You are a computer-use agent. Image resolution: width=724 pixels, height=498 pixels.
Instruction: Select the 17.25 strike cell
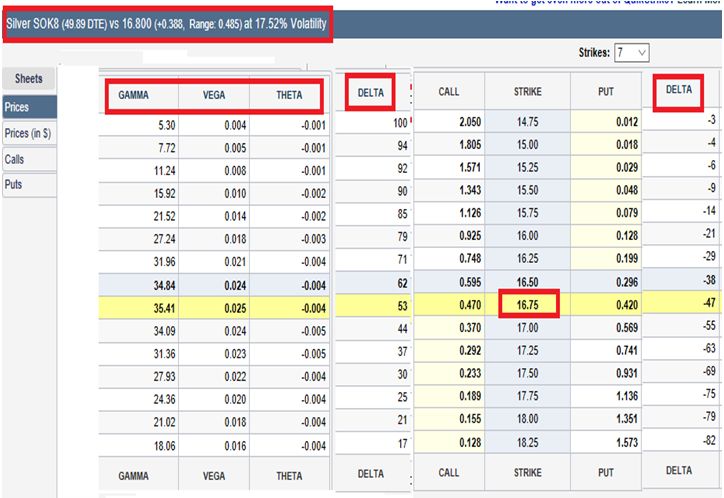tap(528, 351)
